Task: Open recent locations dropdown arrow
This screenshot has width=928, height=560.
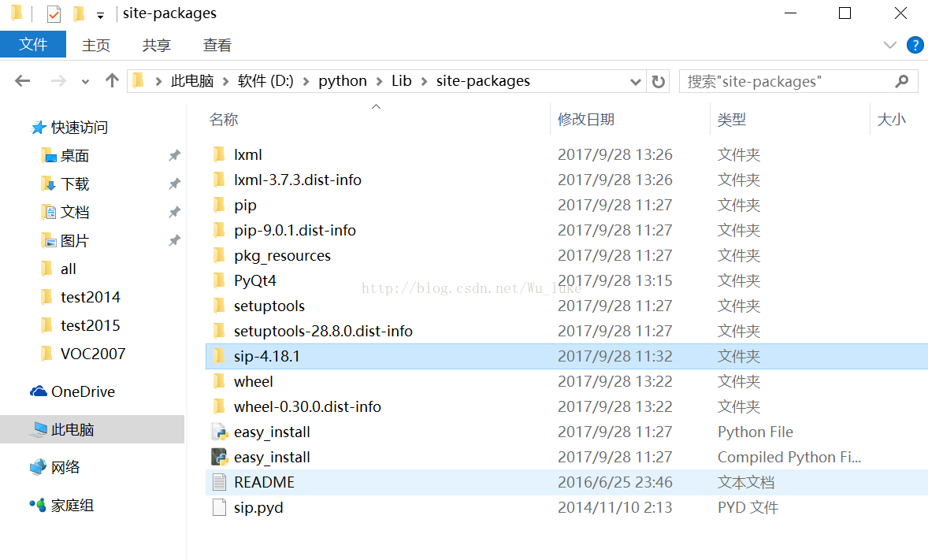Action: [x=85, y=82]
